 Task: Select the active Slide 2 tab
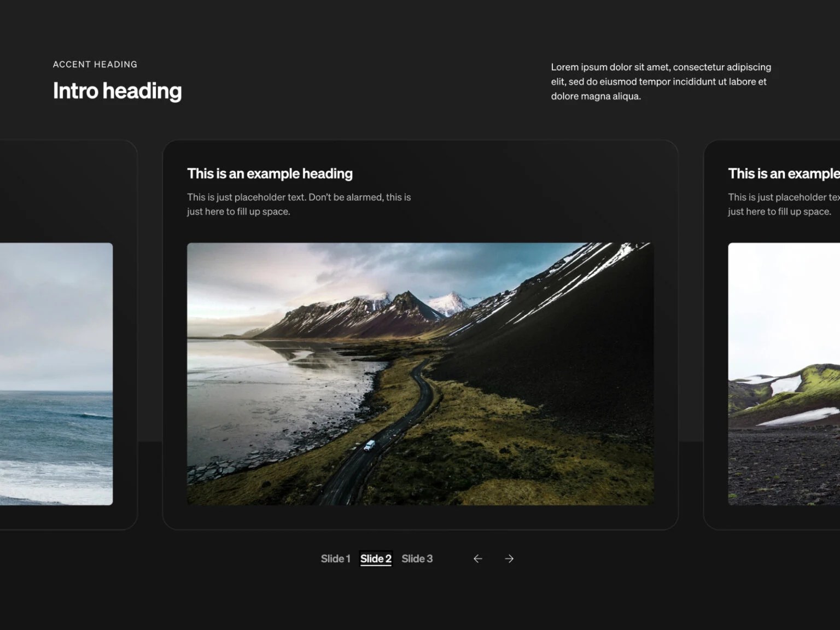pyautogui.click(x=376, y=558)
